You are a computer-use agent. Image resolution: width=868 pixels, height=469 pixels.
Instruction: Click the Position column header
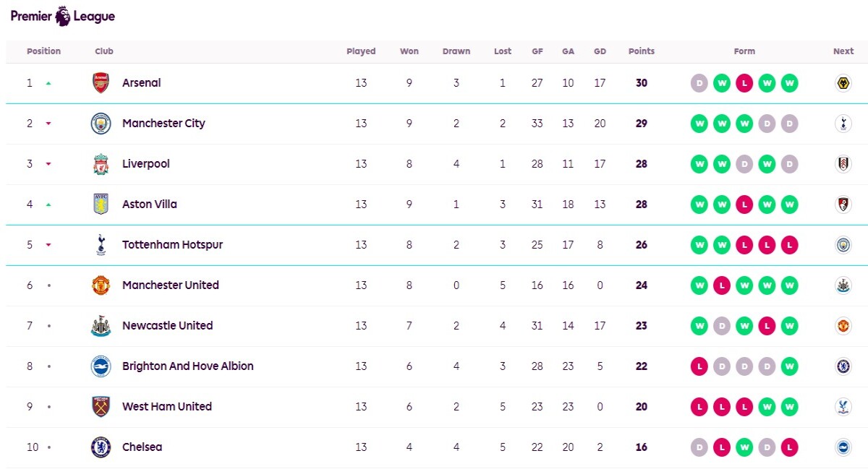(x=44, y=51)
